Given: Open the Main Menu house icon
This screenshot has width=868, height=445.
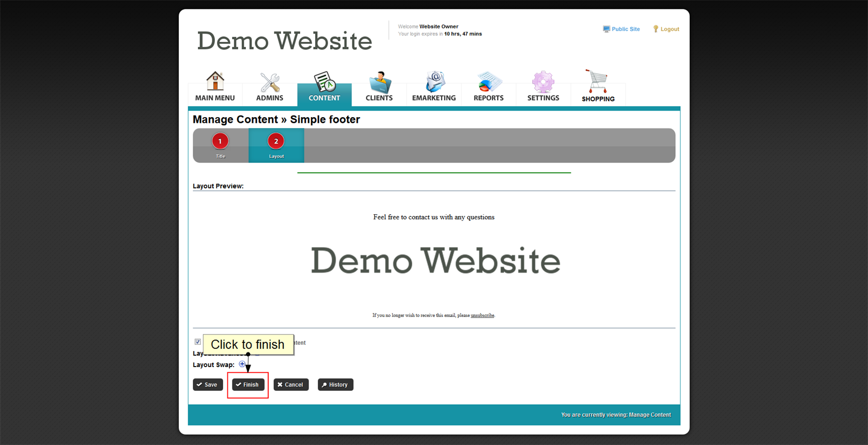Looking at the screenshot, I should tap(215, 82).
